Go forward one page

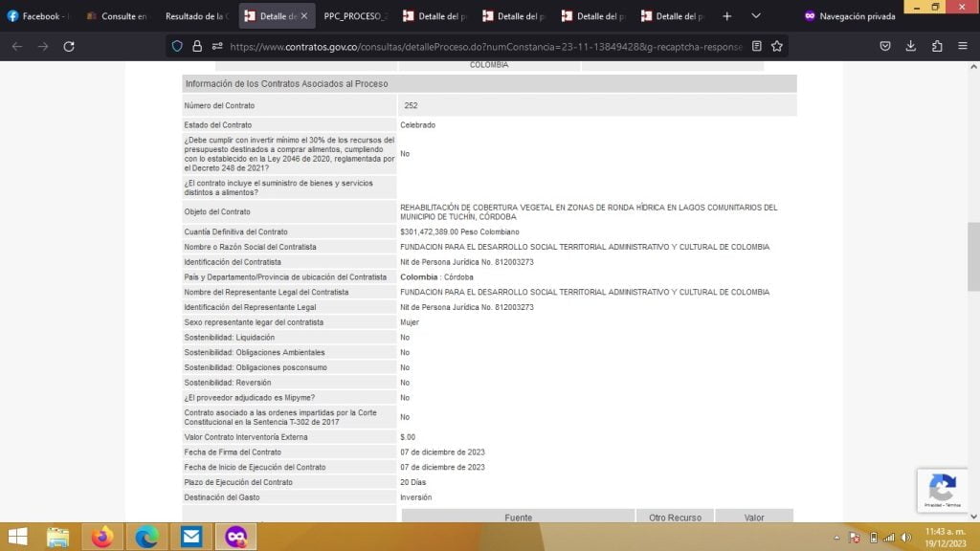point(42,46)
